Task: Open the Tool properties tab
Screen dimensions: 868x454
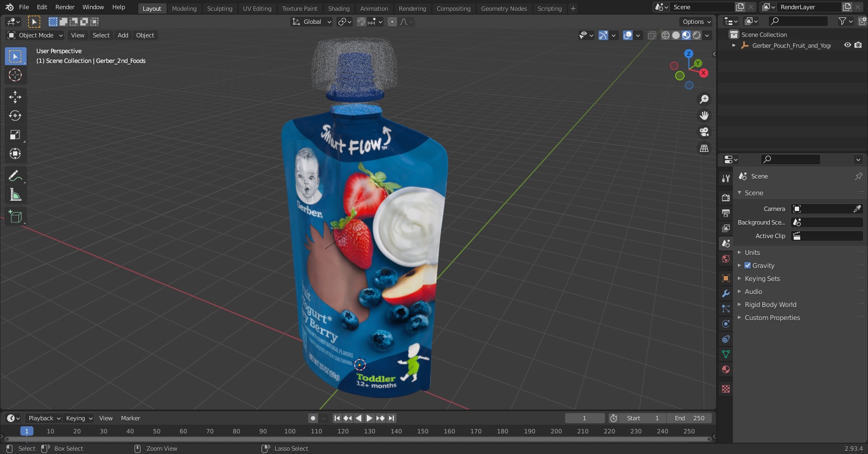Action: (x=726, y=178)
